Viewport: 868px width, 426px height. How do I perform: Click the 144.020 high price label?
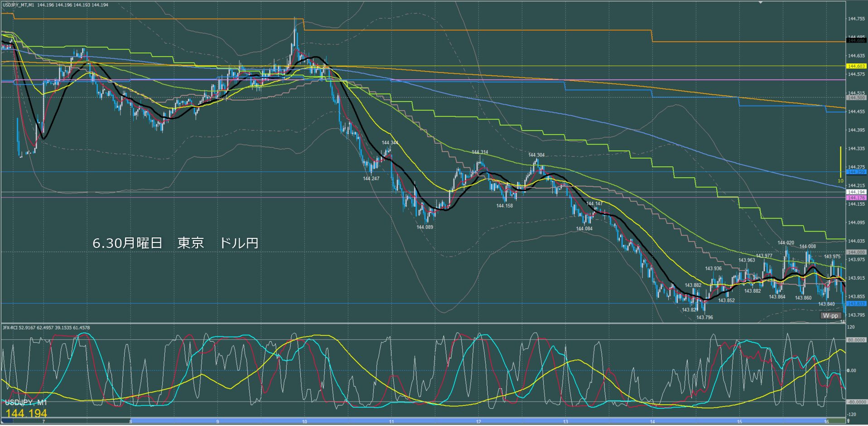coord(786,243)
